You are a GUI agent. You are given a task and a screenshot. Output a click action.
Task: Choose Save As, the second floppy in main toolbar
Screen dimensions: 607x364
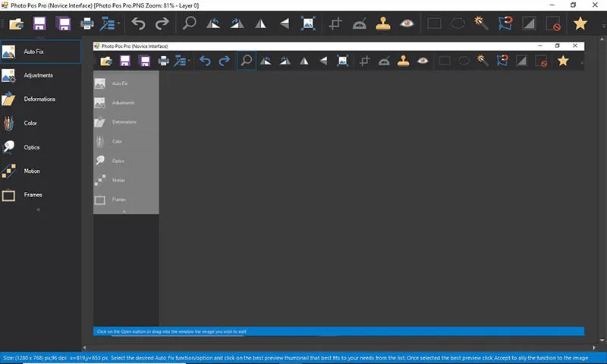coord(64,24)
